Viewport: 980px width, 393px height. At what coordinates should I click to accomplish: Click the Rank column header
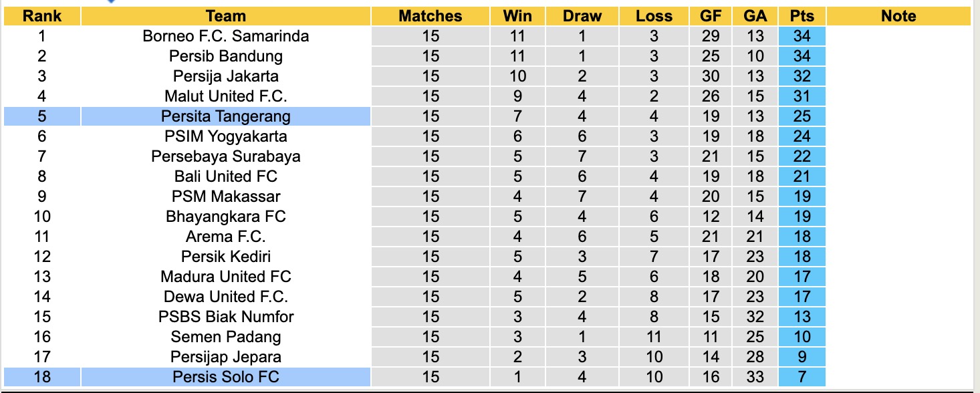coord(42,16)
